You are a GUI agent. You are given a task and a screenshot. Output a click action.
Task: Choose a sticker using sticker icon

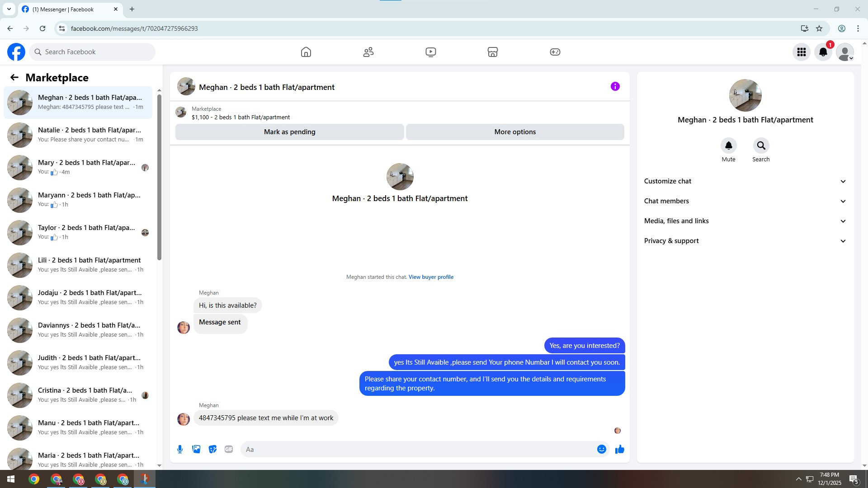(x=212, y=449)
